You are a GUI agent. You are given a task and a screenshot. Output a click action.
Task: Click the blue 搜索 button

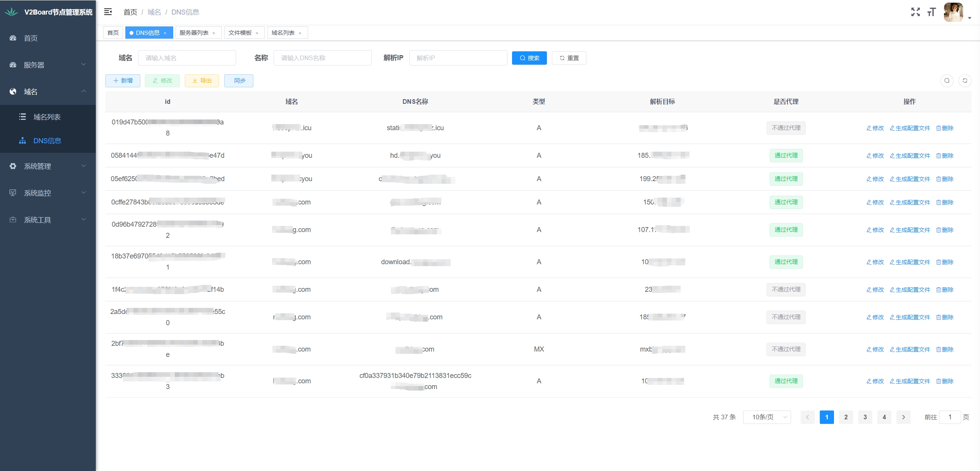click(529, 58)
